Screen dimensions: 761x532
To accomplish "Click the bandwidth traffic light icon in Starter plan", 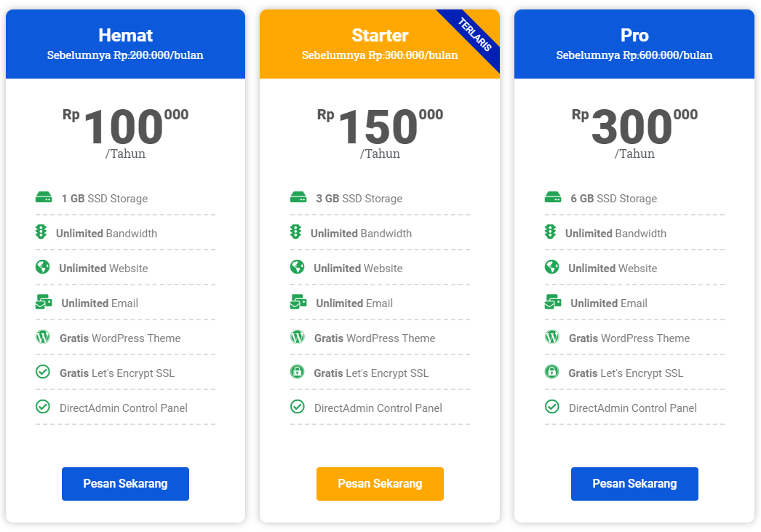I will 295,232.
